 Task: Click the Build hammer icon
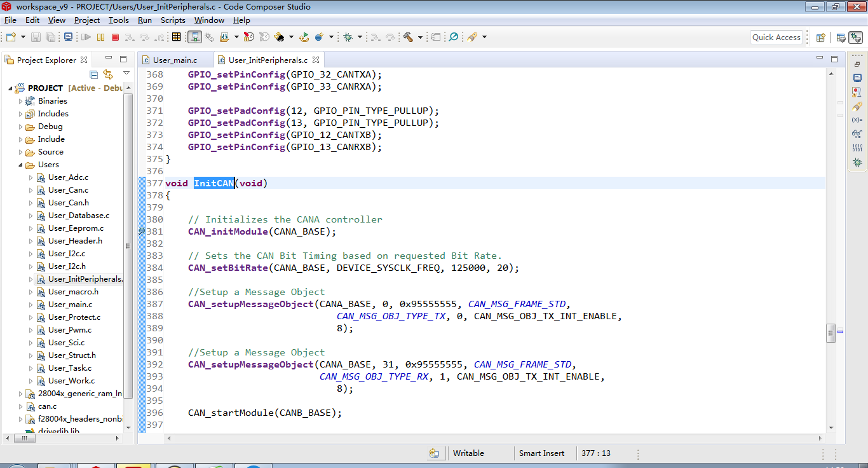click(x=409, y=37)
